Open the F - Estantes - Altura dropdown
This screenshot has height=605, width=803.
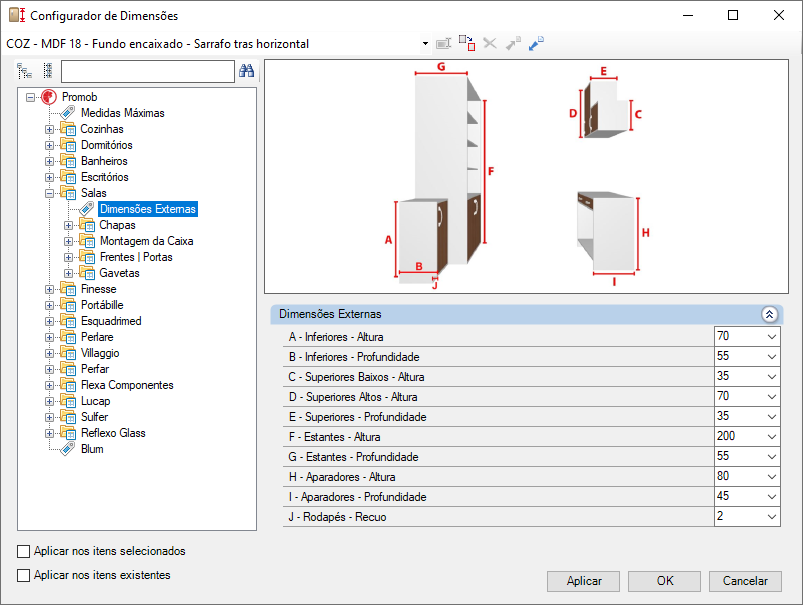[x=772, y=437]
